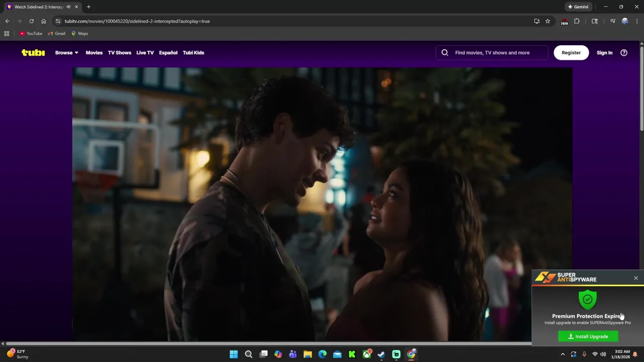Focus the Find movies search field
Viewport: 644px width, 362px height.
pos(492,52)
